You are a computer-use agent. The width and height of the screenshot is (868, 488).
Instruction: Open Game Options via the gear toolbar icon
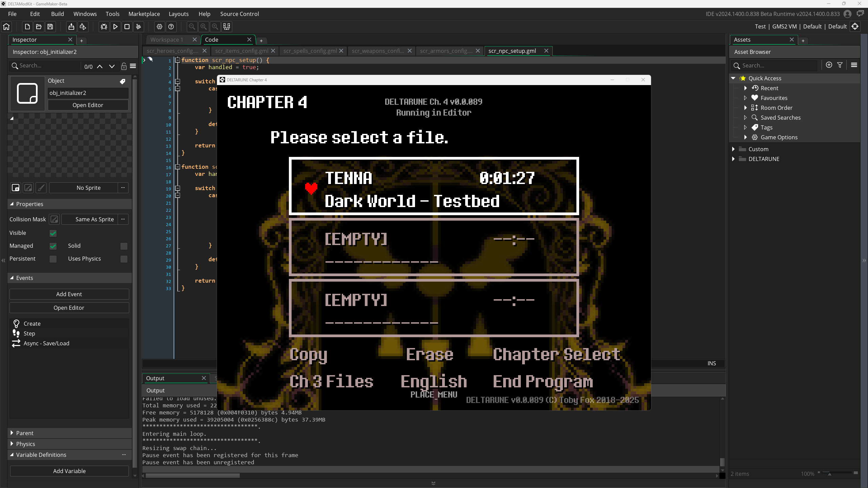(x=159, y=26)
